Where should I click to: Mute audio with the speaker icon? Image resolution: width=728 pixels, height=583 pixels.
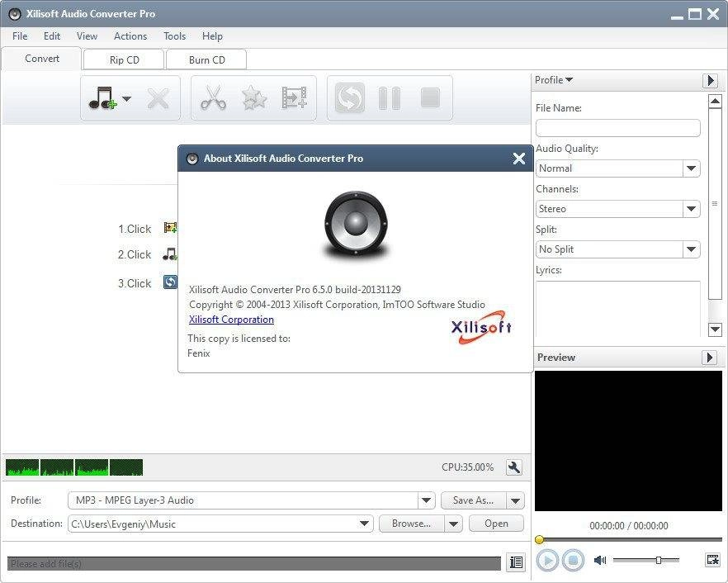pyautogui.click(x=600, y=560)
